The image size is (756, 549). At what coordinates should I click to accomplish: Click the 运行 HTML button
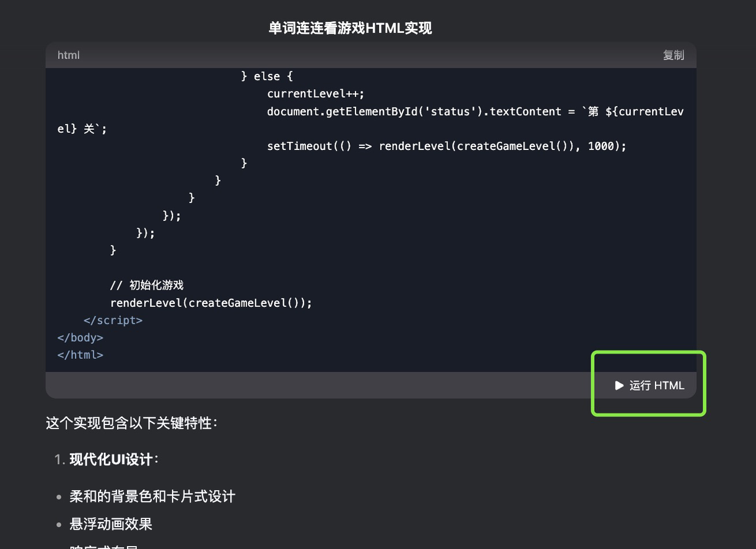(x=649, y=385)
